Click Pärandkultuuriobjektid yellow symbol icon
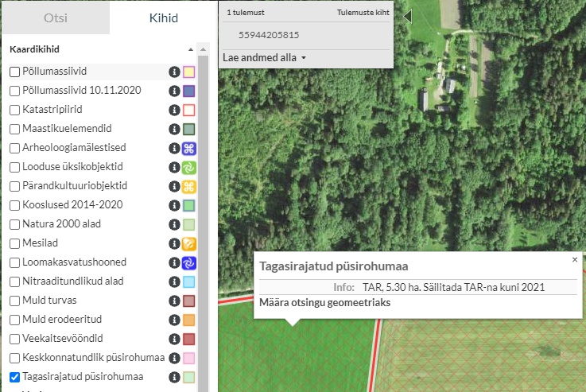586x392 pixels. pos(188,187)
